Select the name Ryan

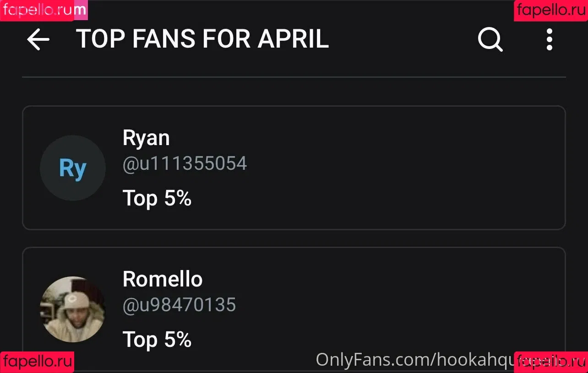pyautogui.click(x=146, y=138)
